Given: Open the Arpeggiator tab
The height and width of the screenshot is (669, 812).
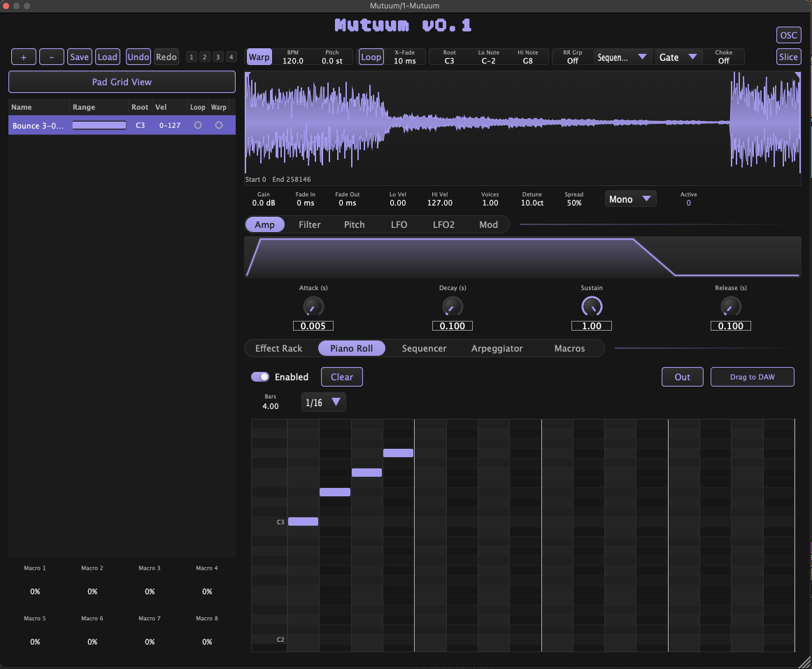Looking at the screenshot, I should click(x=497, y=348).
